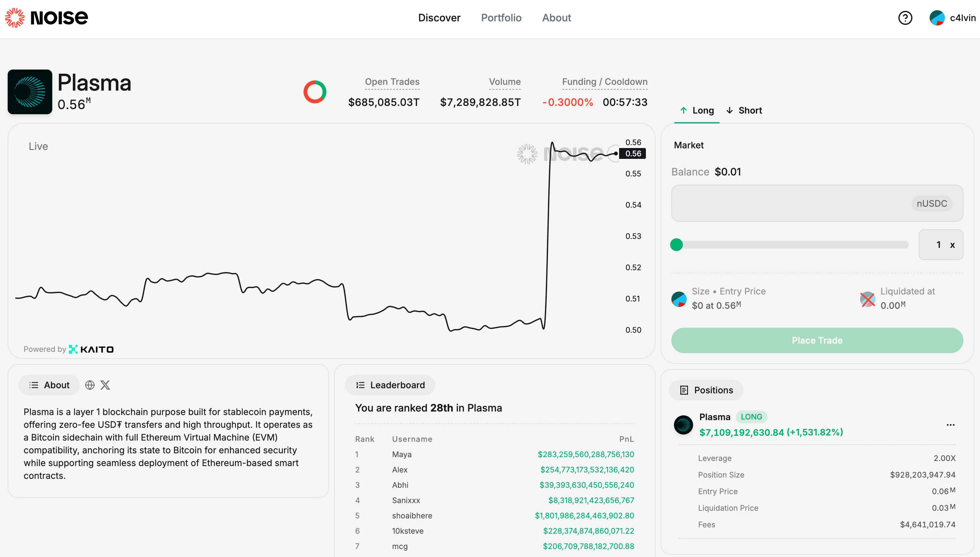Click the -0.3000% funding rate
This screenshot has height=557, width=980.
[567, 102]
